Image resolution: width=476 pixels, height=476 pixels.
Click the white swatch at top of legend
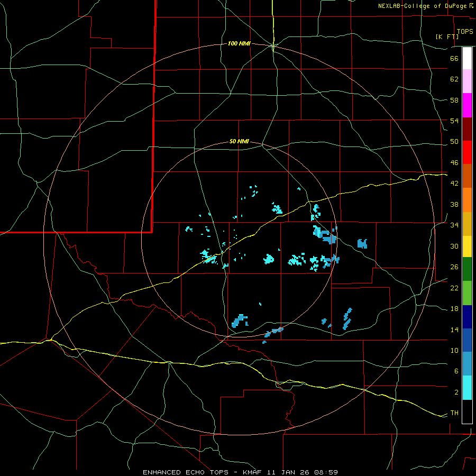467,58
